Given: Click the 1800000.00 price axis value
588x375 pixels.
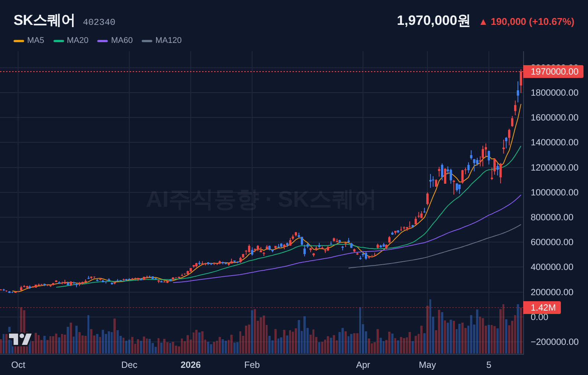Looking at the screenshot, I should point(554,93).
